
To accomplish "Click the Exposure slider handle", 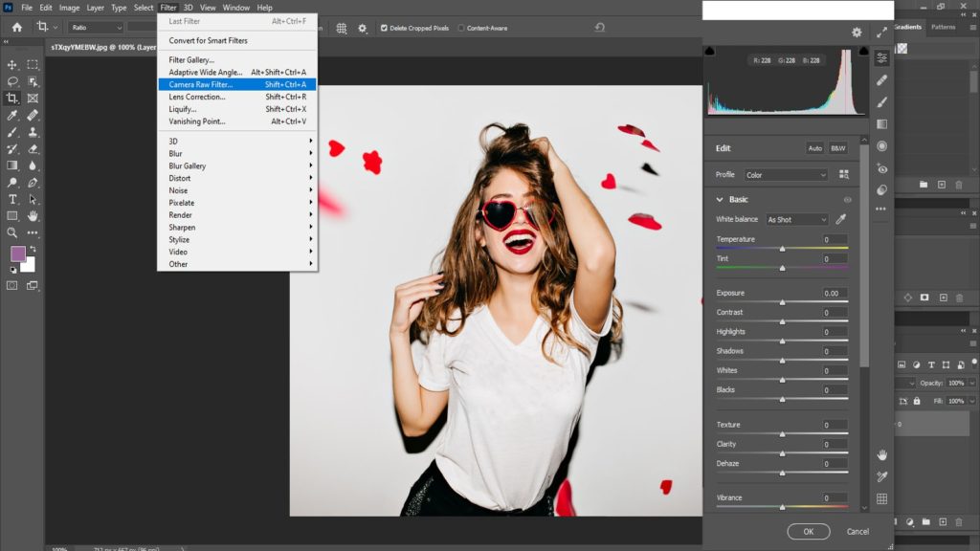I will point(782,302).
